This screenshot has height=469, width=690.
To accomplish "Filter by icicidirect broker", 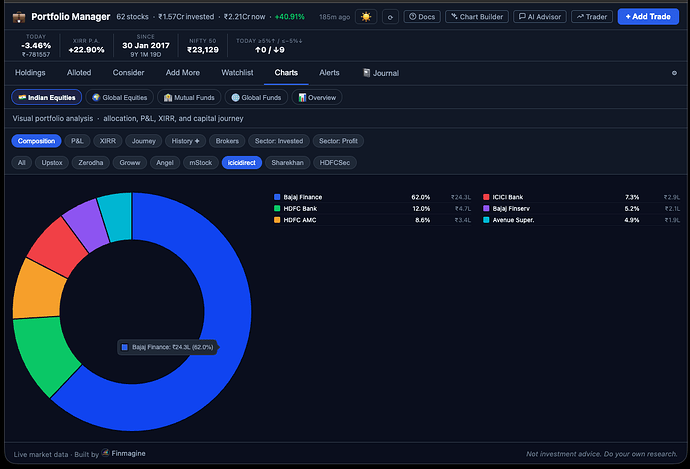I will [x=242, y=162].
